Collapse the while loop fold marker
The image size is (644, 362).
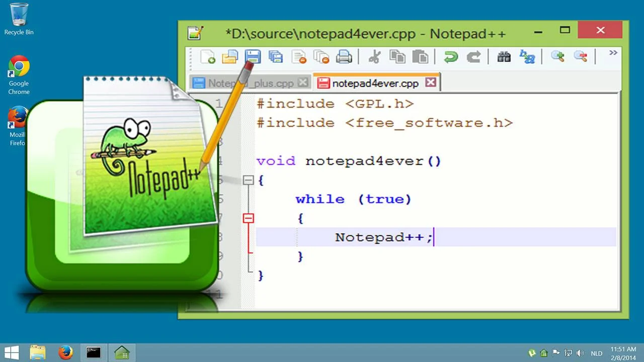(x=249, y=218)
